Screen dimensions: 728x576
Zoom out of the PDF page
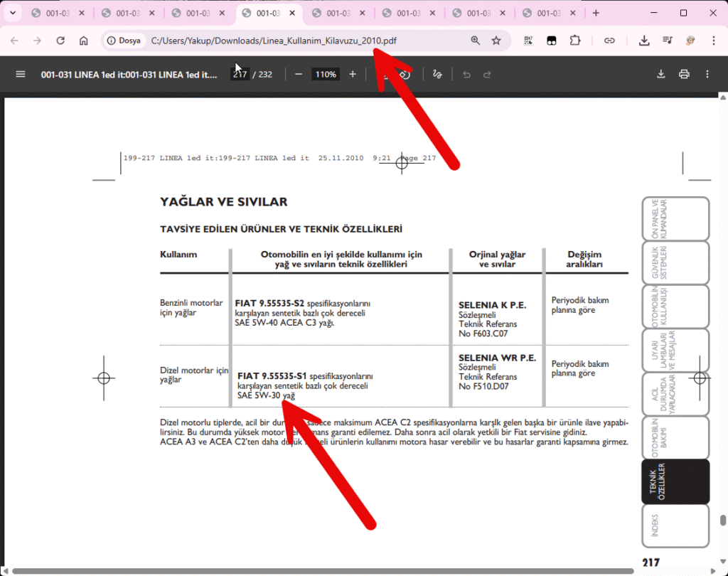(x=299, y=74)
